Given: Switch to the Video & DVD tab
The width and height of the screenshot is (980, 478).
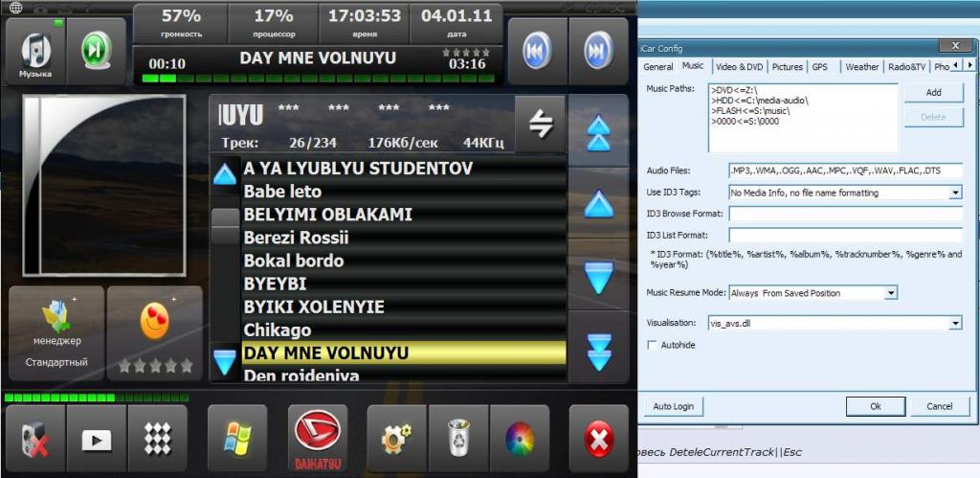Looking at the screenshot, I should point(739,67).
